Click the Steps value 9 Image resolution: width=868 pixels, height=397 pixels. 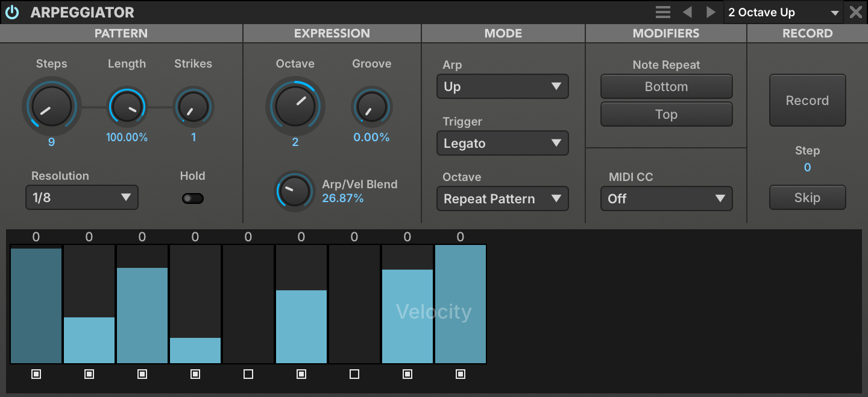(52, 142)
